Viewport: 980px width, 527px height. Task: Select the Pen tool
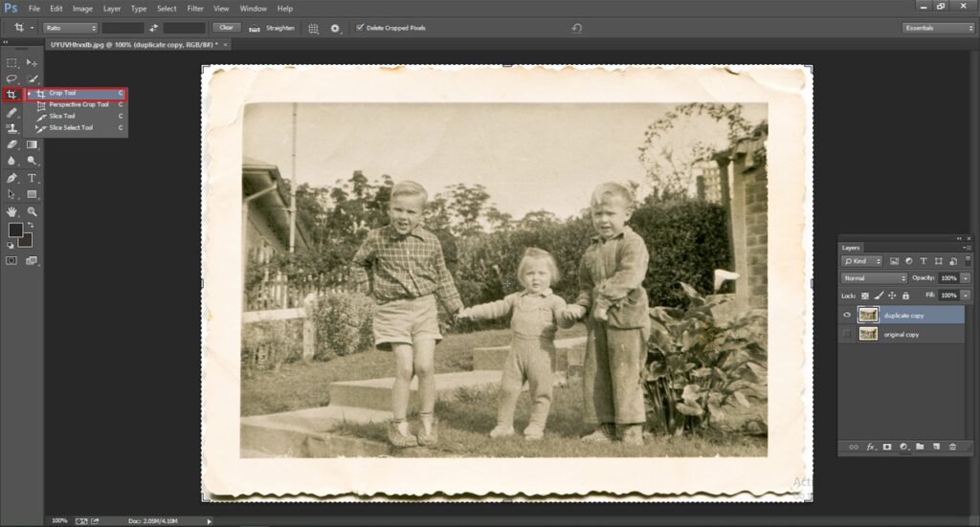(x=11, y=178)
